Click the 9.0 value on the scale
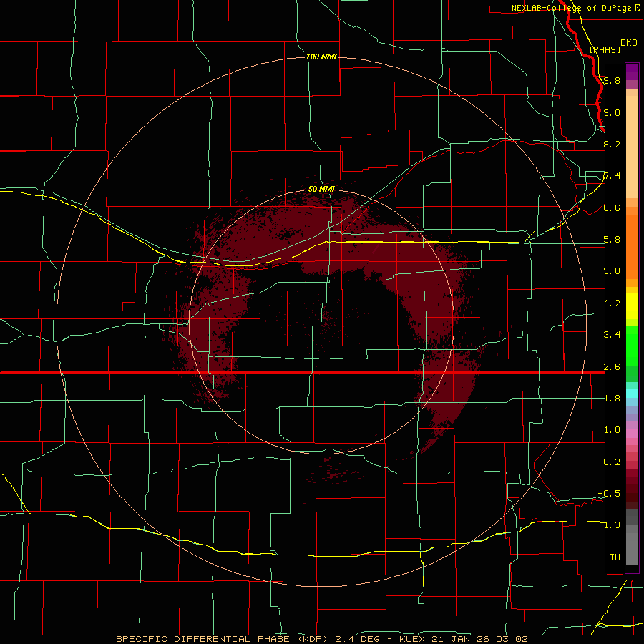 (x=612, y=112)
